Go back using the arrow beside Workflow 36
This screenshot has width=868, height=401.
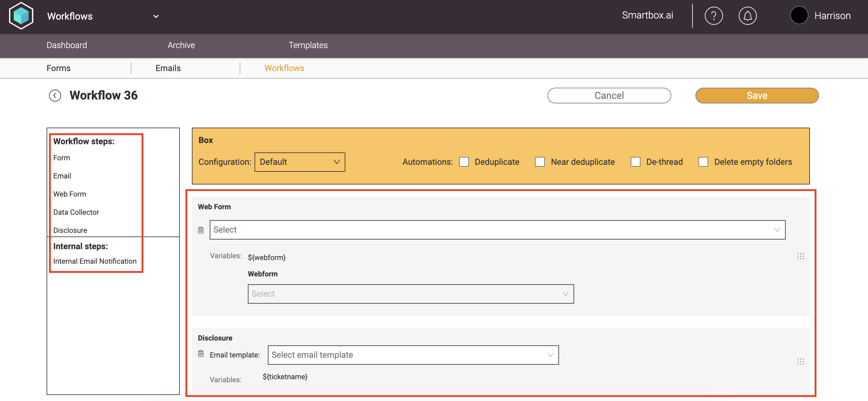55,96
